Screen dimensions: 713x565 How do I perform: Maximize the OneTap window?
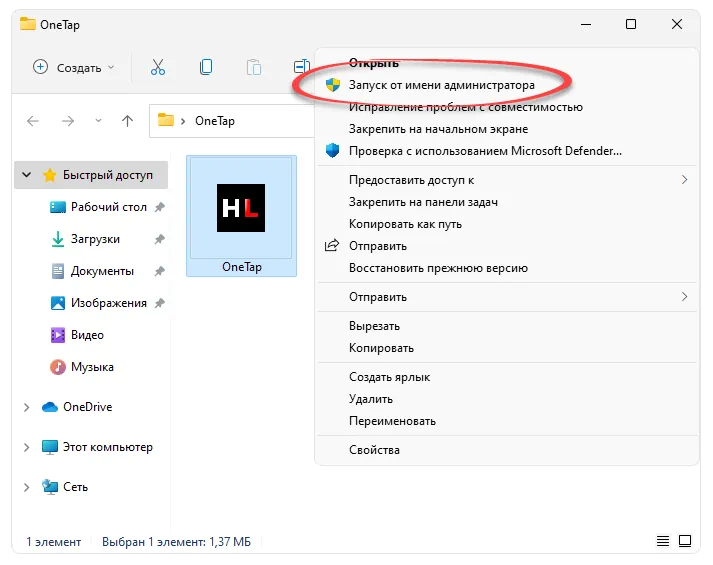point(631,24)
